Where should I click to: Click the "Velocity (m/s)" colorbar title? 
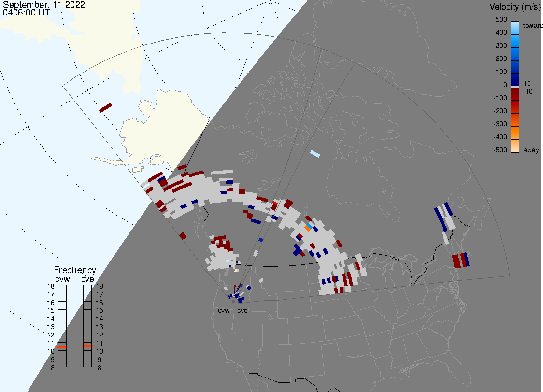point(514,7)
